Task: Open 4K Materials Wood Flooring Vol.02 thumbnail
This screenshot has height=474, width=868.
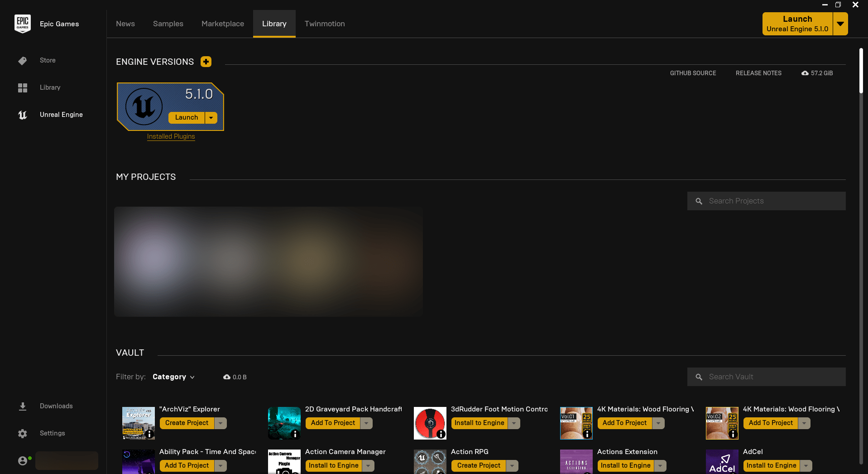Action: 722,423
